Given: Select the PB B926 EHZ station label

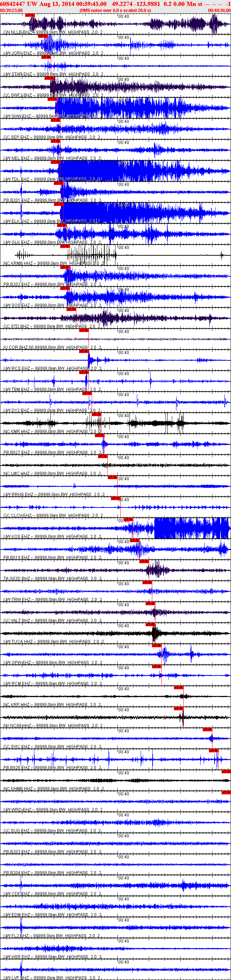Looking at the screenshot, I should pos(52,768).
